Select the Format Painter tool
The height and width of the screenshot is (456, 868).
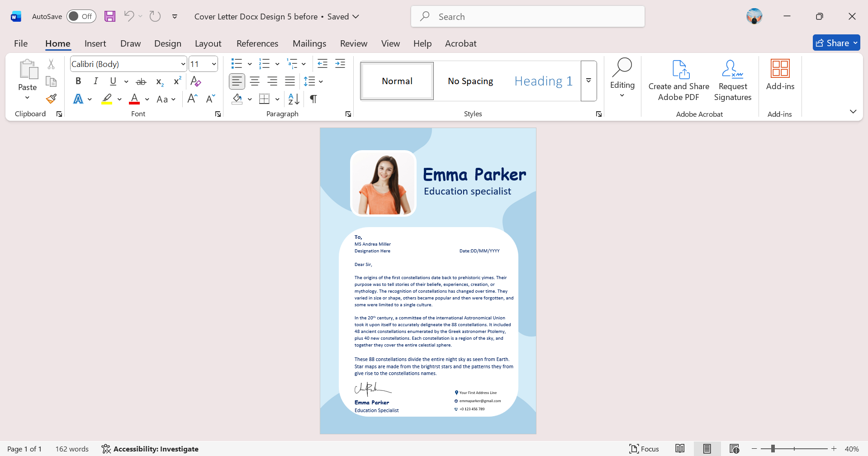51,99
